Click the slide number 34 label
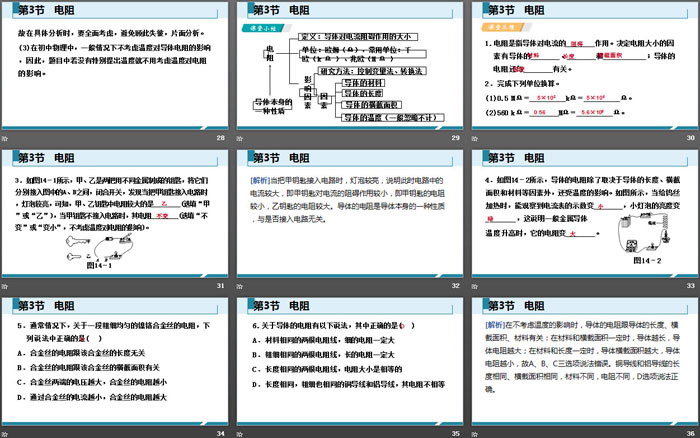700x438 pixels. click(220, 432)
